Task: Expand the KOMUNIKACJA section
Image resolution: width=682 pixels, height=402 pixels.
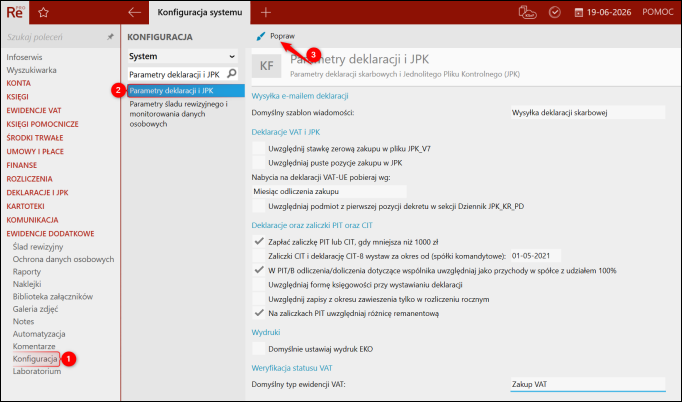Action: click(x=32, y=220)
